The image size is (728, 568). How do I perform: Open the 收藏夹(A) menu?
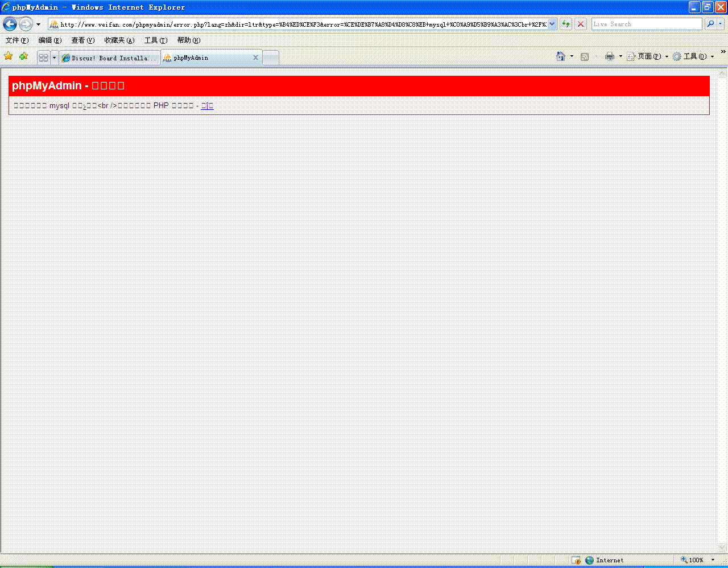119,40
